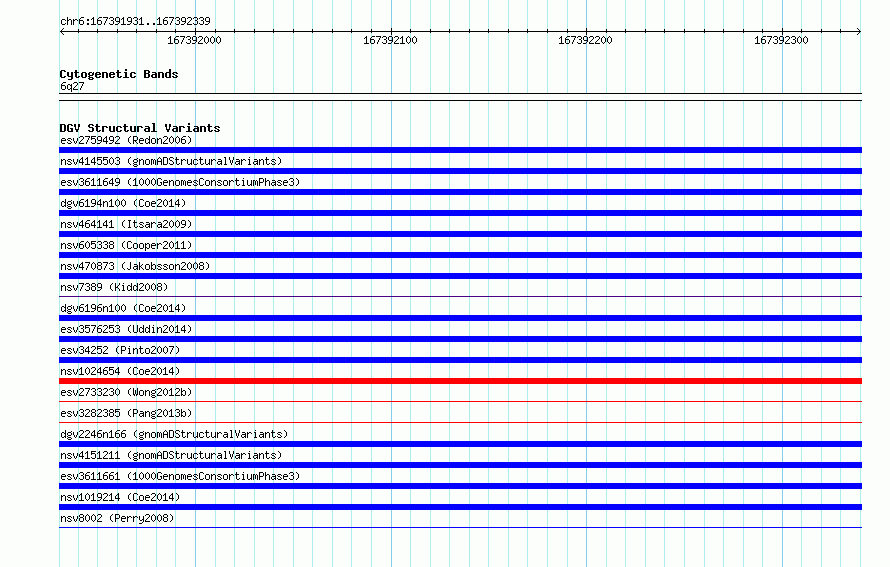
Task: Select the blue bar under esv3611649
Action: pos(460,192)
